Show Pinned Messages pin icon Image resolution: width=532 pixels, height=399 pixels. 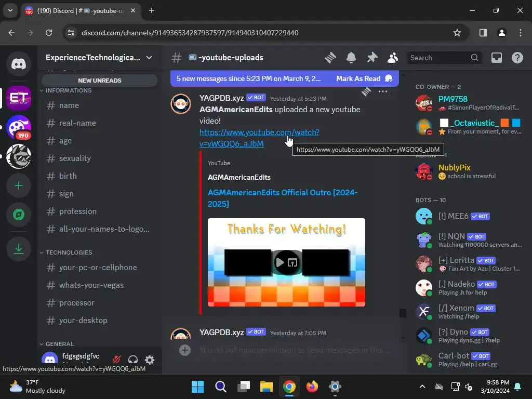pyautogui.click(x=372, y=58)
